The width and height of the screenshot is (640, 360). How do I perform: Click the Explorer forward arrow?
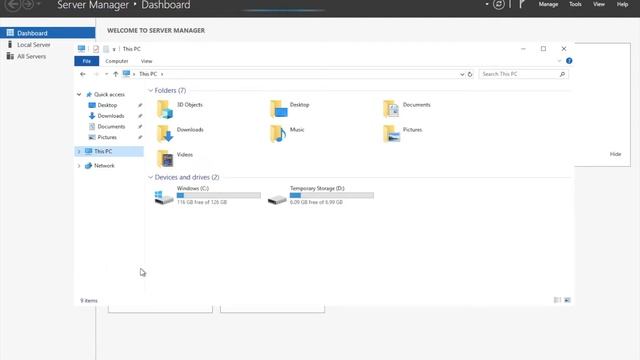[x=96, y=74]
